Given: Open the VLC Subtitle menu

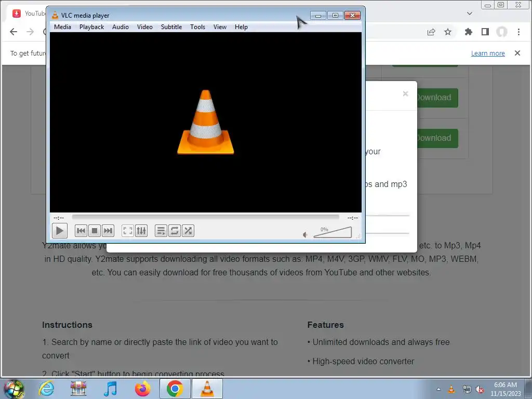Looking at the screenshot, I should pos(171,27).
